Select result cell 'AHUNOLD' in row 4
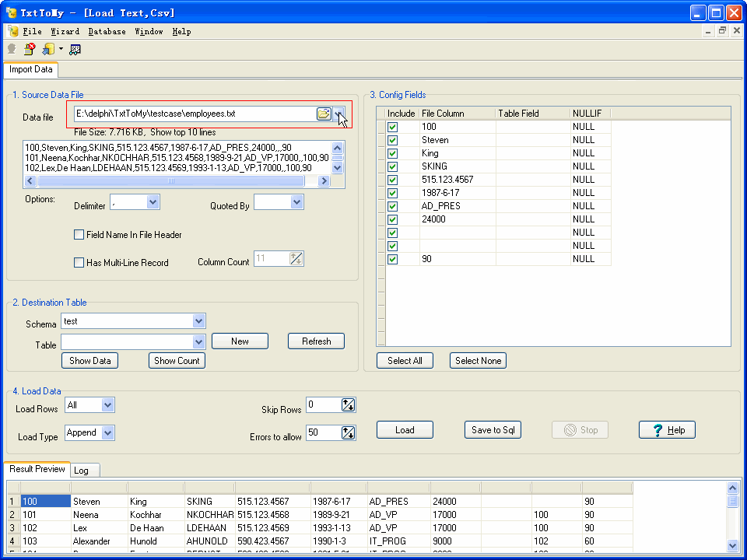The width and height of the screenshot is (747, 560). [x=209, y=541]
